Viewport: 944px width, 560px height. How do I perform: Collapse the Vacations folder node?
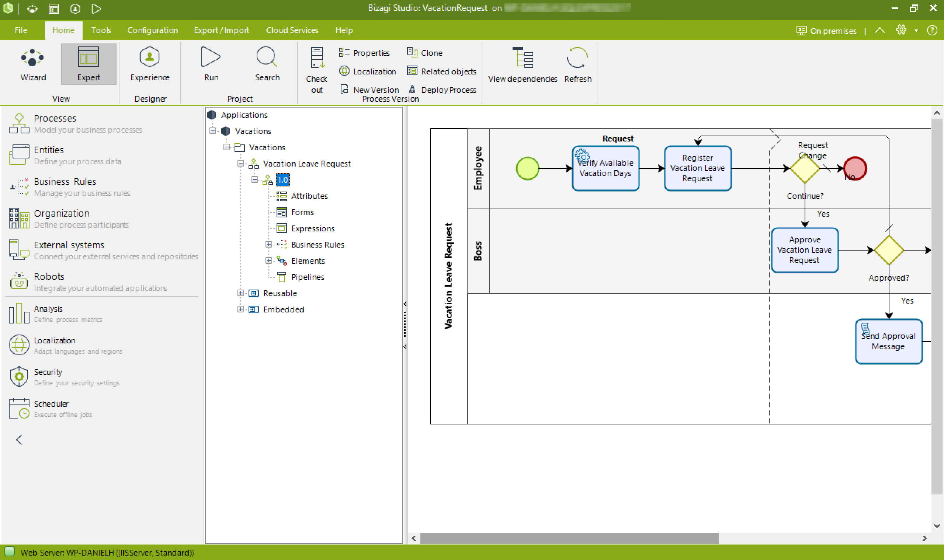coord(226,147)
